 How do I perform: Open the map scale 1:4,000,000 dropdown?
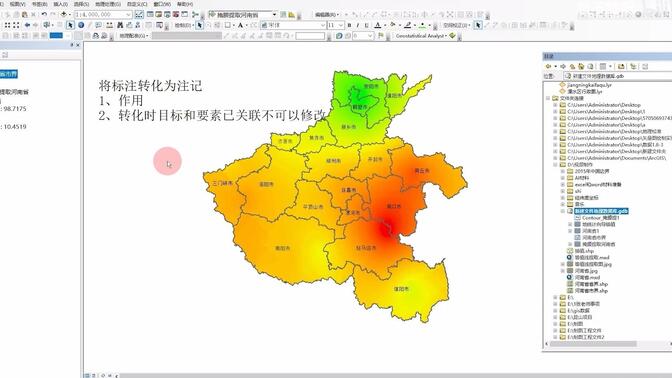[128, 15]
